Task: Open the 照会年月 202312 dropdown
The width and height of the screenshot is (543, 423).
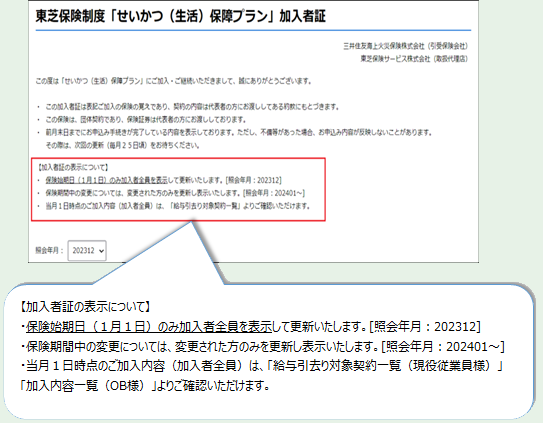Action: click(x=87, y=250)
